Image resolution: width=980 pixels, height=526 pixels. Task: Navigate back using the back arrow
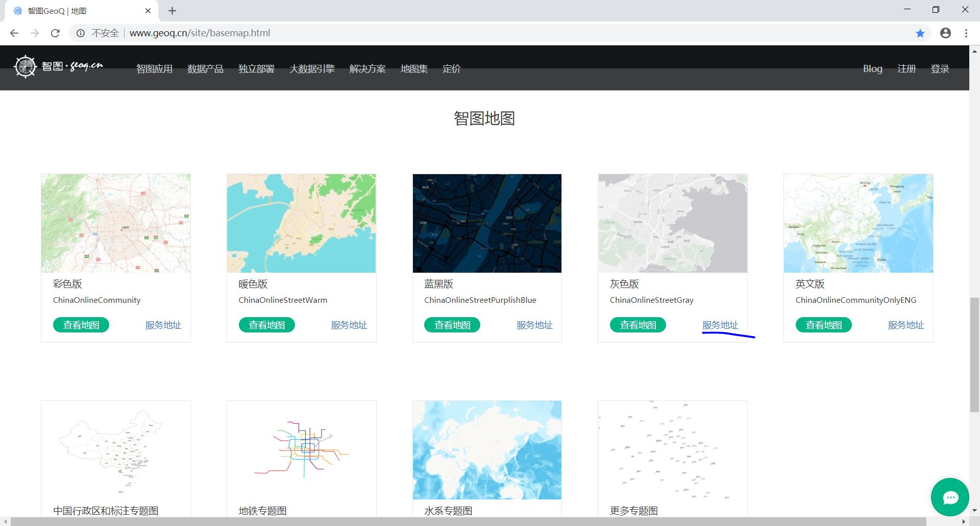point(14,33)
